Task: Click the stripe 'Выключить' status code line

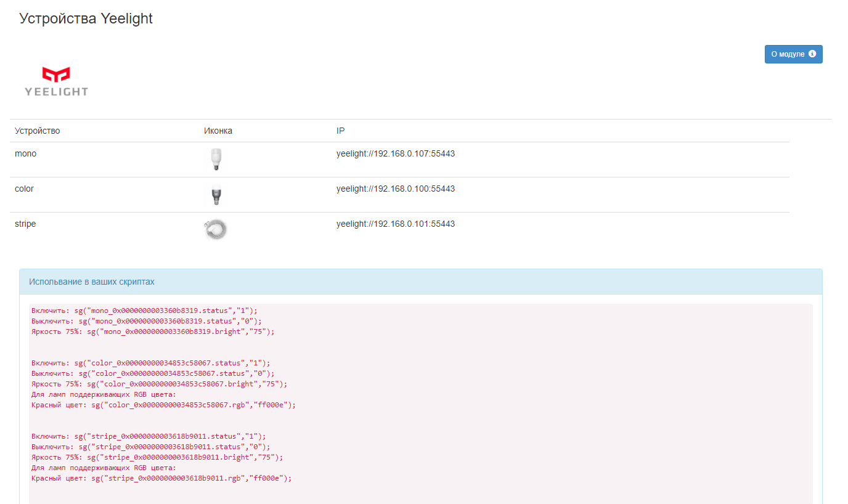Action: click(x=151, y=447)
